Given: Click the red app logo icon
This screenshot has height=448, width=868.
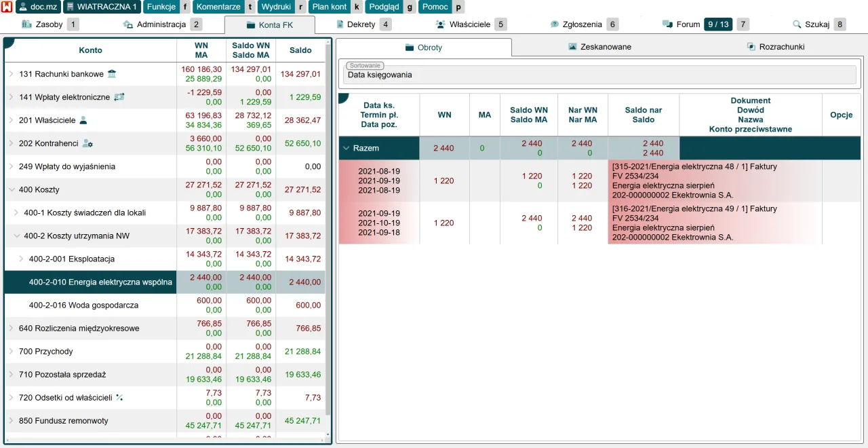Looking at the screenshot, I should pos(7,7).
